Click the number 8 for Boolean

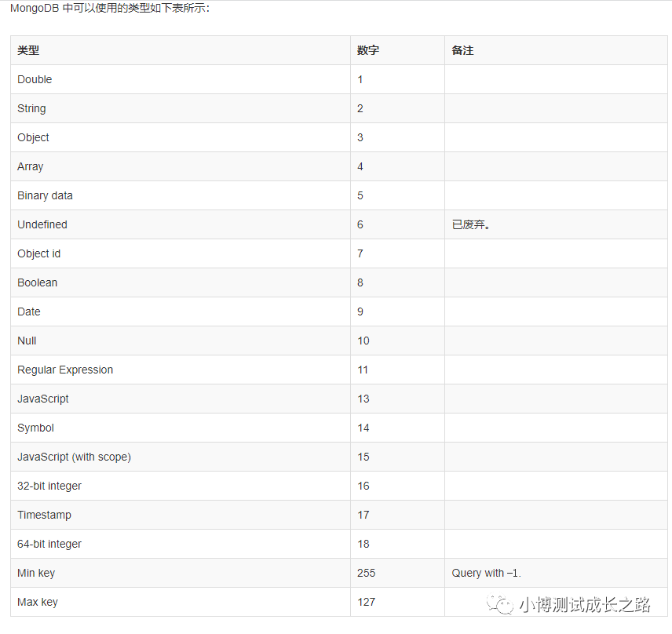pyautogui.click(x=360, y=282)
